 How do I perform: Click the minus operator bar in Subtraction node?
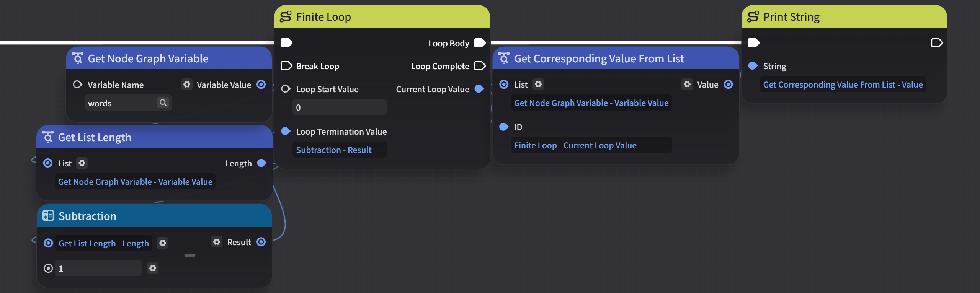[x=190, y=255]
